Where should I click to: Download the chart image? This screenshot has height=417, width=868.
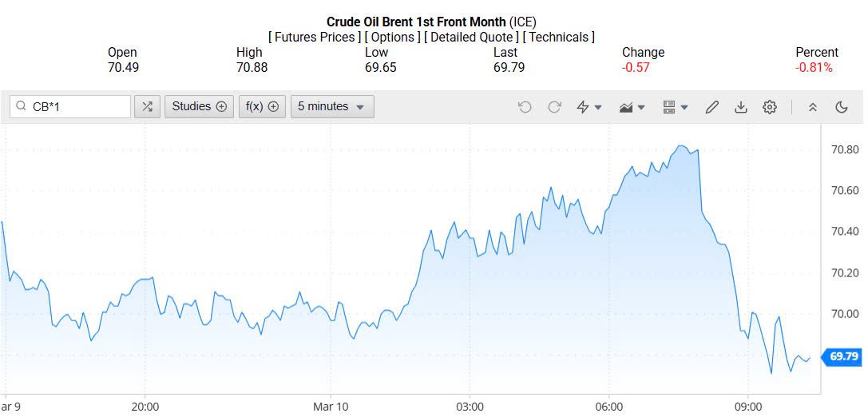pyautogui.click(x=741, y=107)
